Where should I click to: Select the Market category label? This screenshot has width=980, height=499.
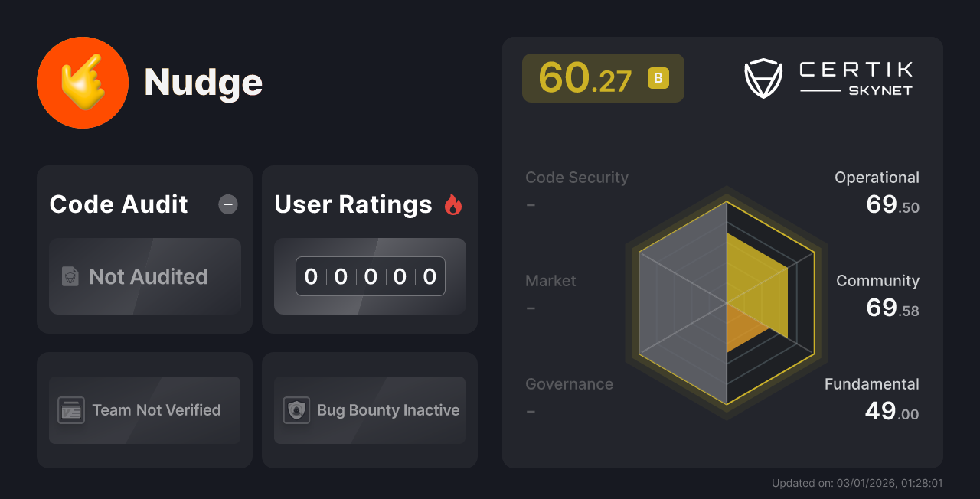click(x=550, y=281)
